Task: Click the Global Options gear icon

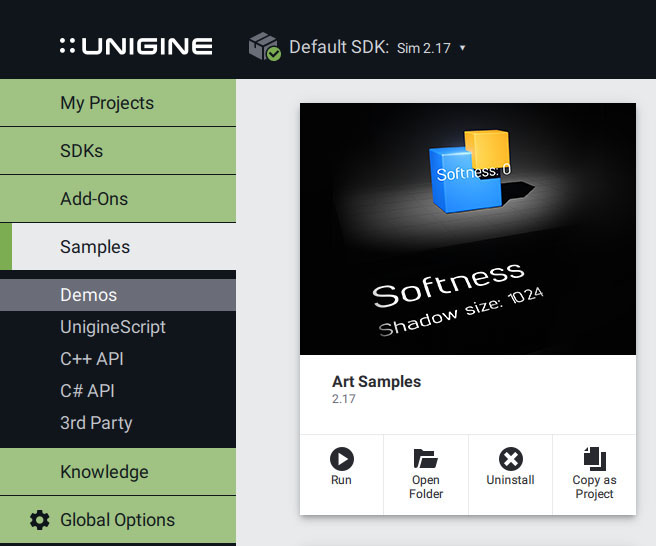Action: pyautogui.click(x=39, y=520)
